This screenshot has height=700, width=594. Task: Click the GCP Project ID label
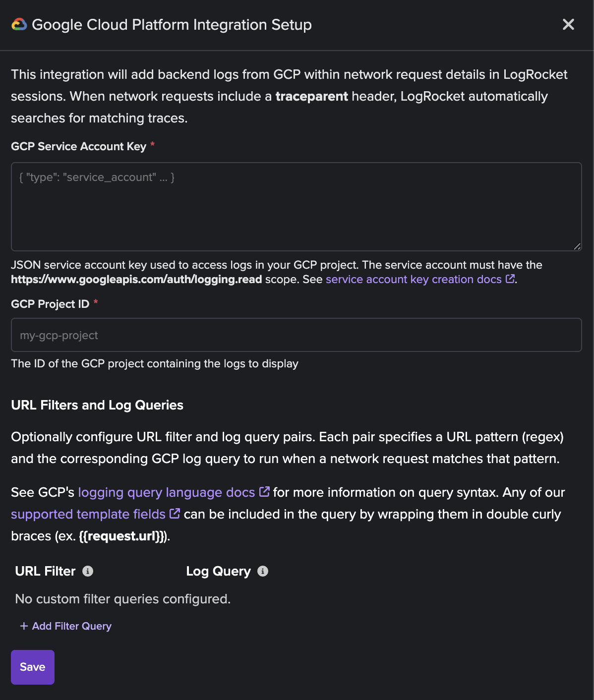50,304
